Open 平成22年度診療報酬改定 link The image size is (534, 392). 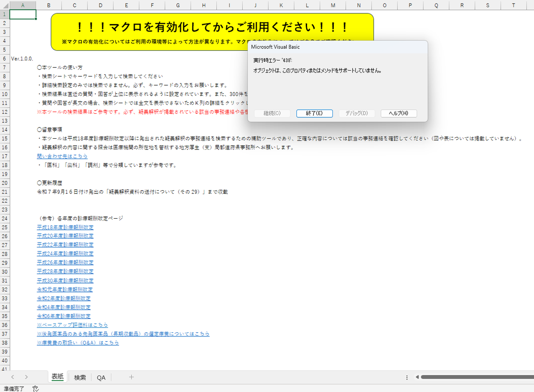tap(65, 244)
